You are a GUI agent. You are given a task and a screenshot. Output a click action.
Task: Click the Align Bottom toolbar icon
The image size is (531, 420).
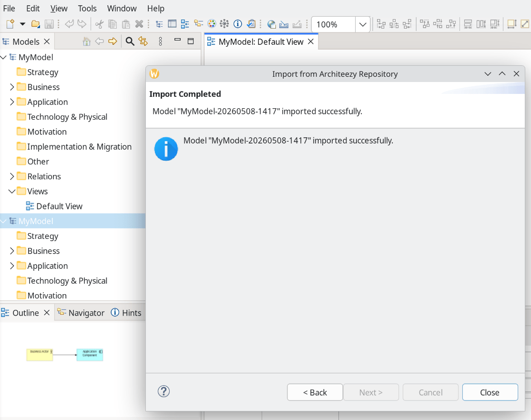click(x=451, y=24)
